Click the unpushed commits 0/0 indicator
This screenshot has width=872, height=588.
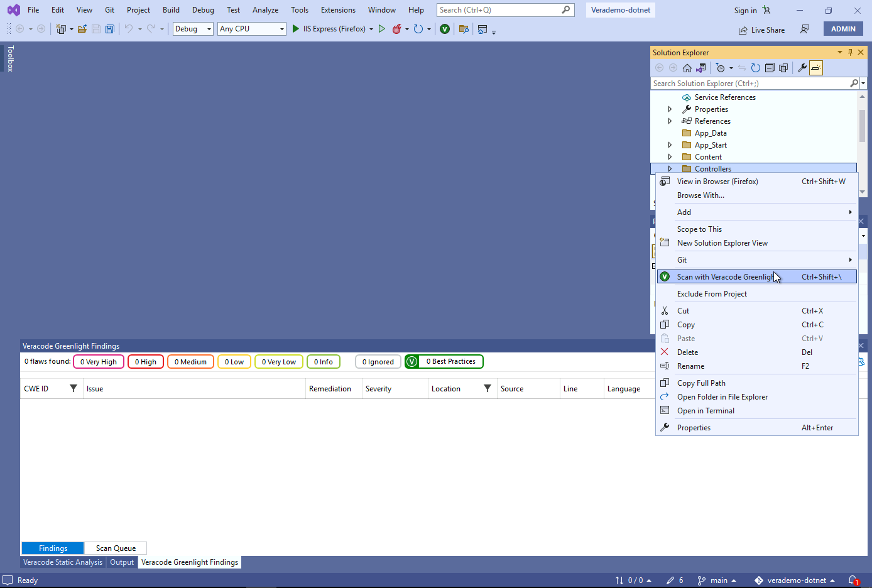pos(633,580)
